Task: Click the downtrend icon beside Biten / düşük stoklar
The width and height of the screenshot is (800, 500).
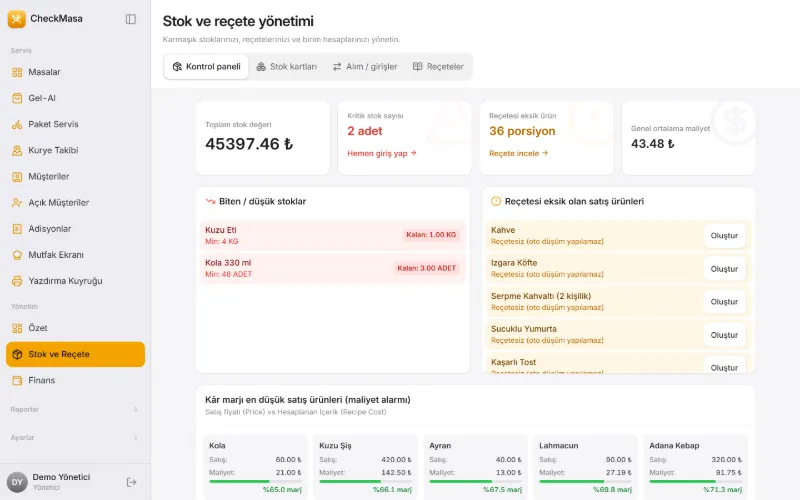Action: coord(210,202)
